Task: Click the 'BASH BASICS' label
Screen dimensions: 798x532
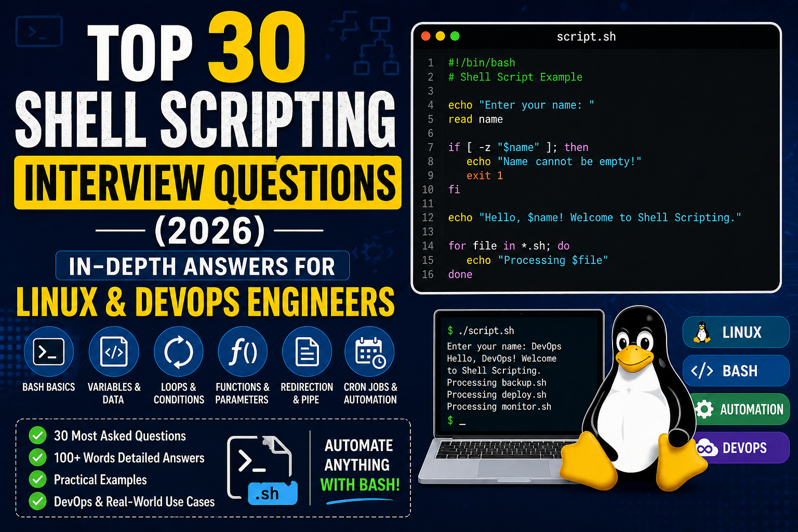Action: point(49,387)
